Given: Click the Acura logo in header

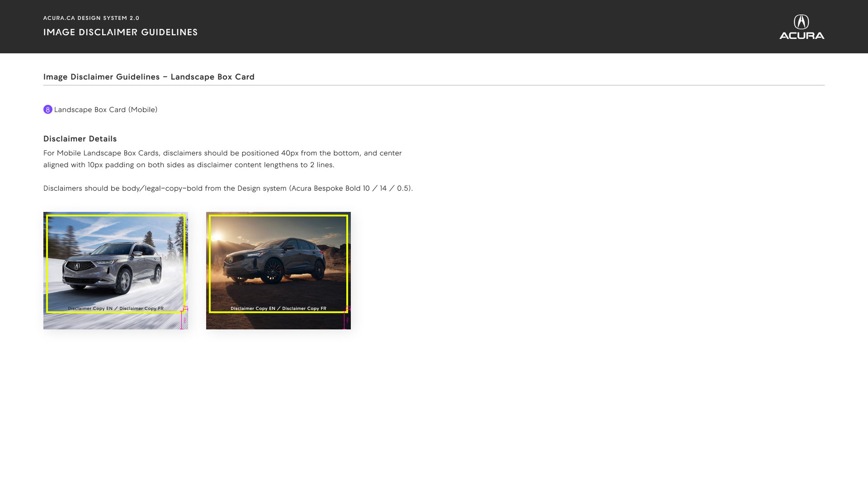Looking at the screenshot, I should (802, 27).
